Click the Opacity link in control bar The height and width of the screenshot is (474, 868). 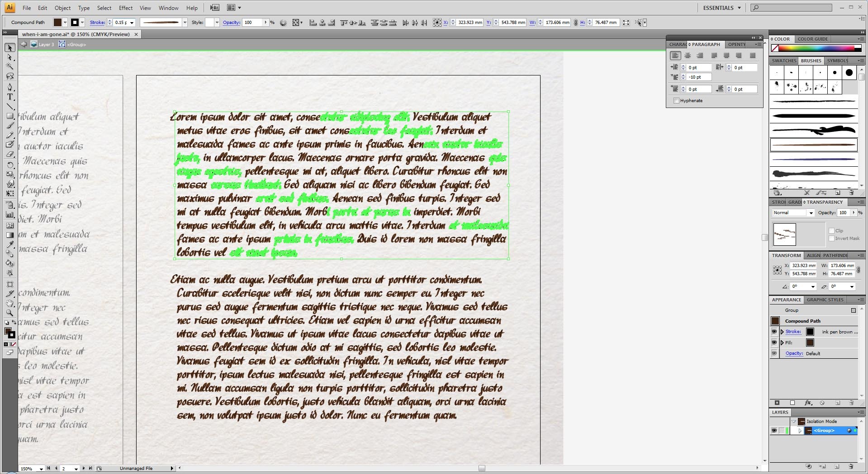[231, 22]
